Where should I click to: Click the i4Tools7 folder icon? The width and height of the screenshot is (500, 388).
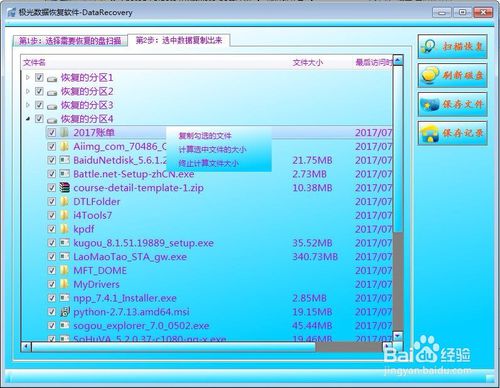64,215
